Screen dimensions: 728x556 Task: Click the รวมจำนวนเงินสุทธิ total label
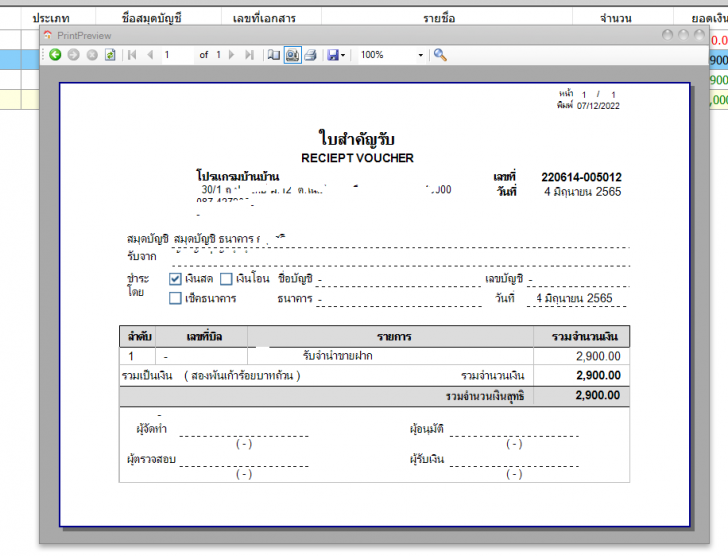(x=485, y=396)
